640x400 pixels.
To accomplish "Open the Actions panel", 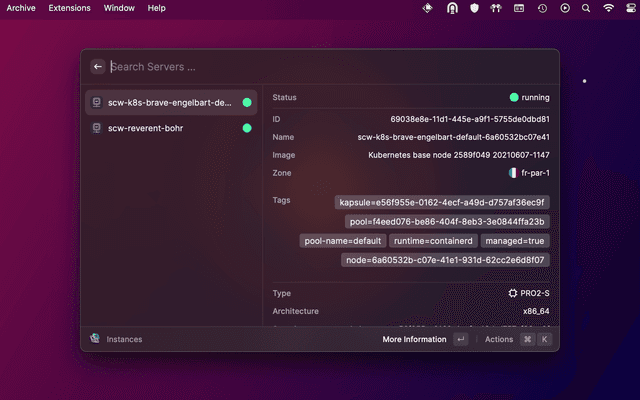I will 499,339.
